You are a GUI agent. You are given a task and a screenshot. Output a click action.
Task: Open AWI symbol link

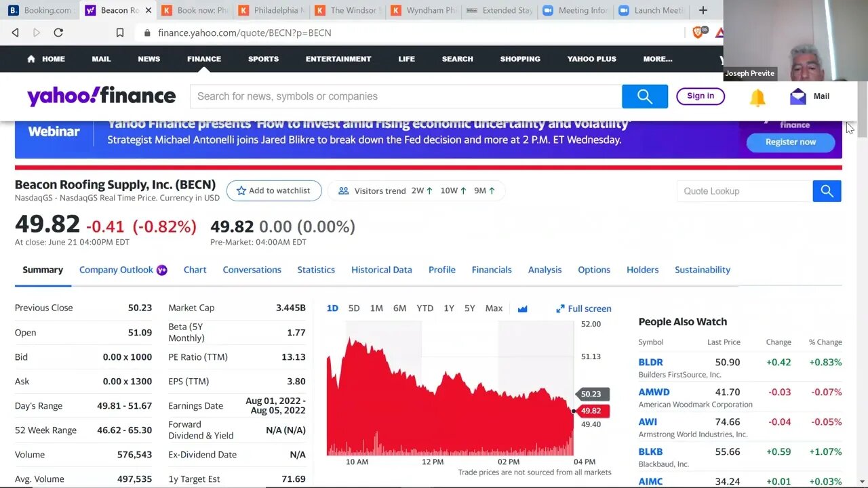(x=648, y=422)
